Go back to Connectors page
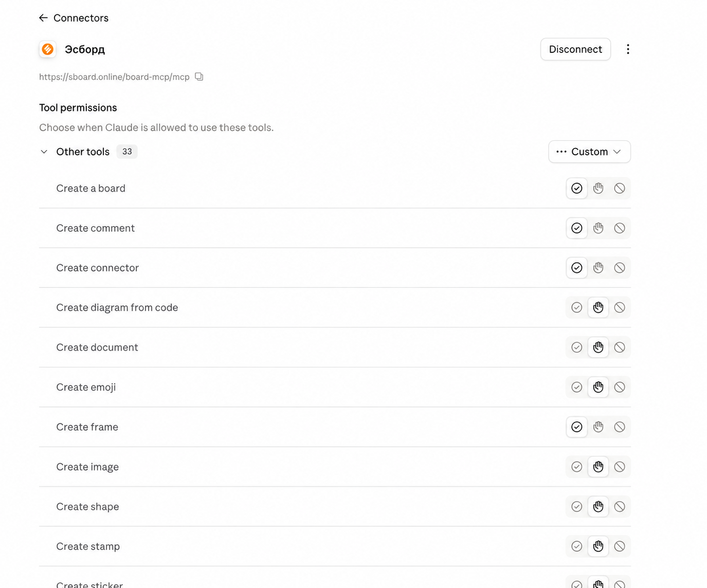This screenshot has height=588, width=707. click(74, 18)
